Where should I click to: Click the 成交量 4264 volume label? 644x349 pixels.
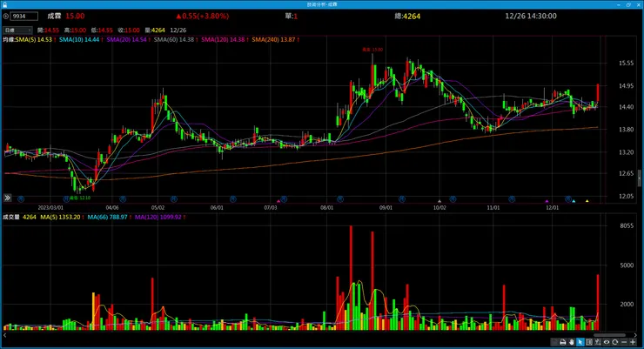pyautogui.click(x=19, y=217)
